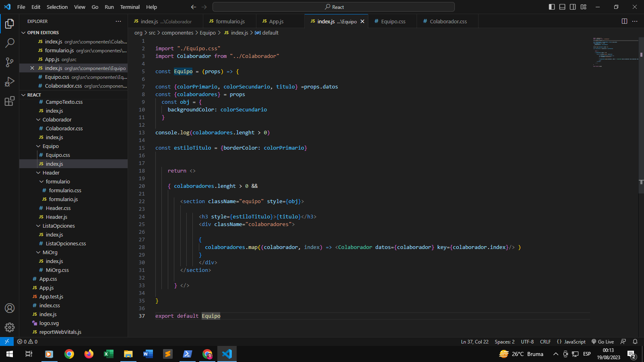644x362 pixels.
Task: Open Customize Layout icon
Action: pyautogui.click(x=583, y=7)
